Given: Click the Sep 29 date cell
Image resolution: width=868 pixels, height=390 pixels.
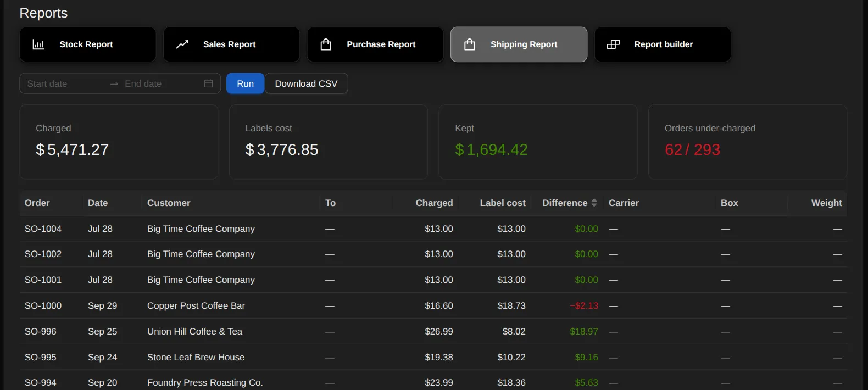Looking at the screenshot, I should (x=102, y=305).
